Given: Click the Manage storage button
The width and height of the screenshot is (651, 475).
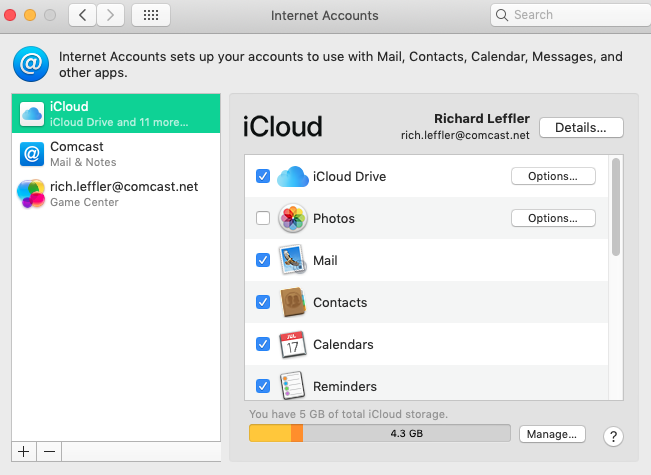Looking at the screenshot, I should pos(551,434).
